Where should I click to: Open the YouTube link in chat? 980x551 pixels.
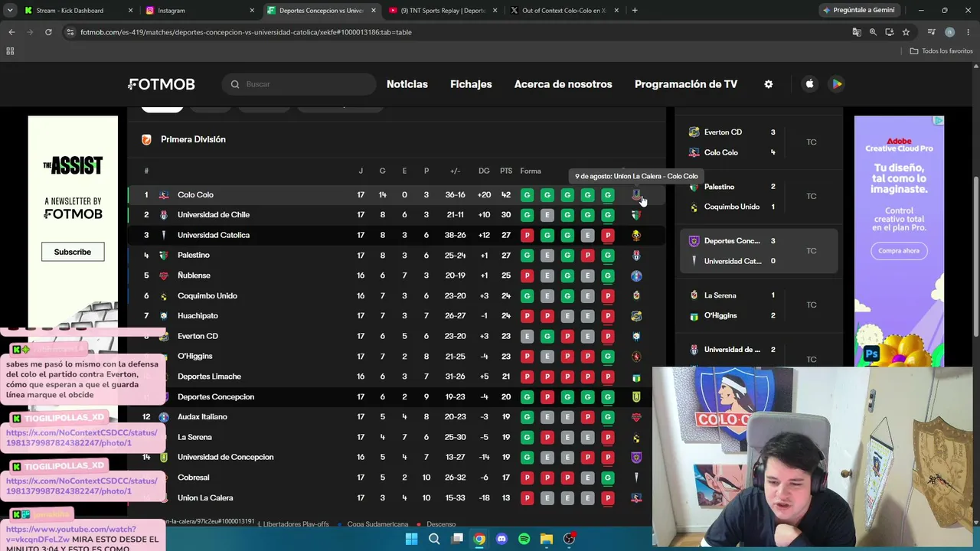coord(71,534)
